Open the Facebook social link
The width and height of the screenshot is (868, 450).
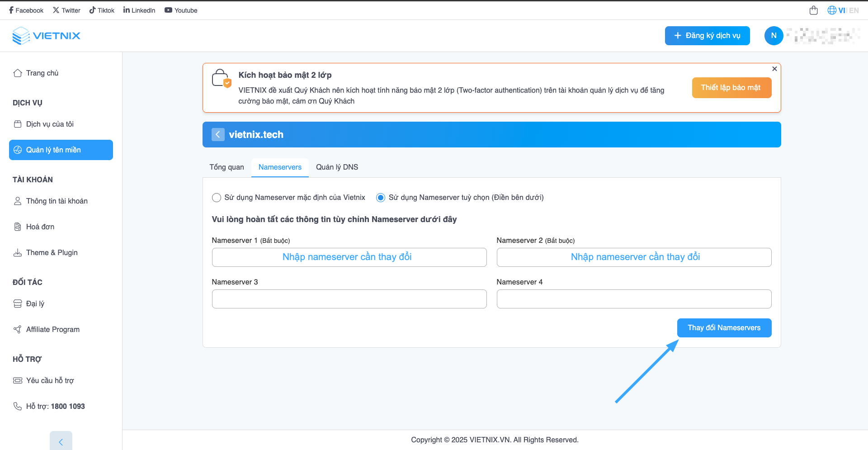pos(26,10)
